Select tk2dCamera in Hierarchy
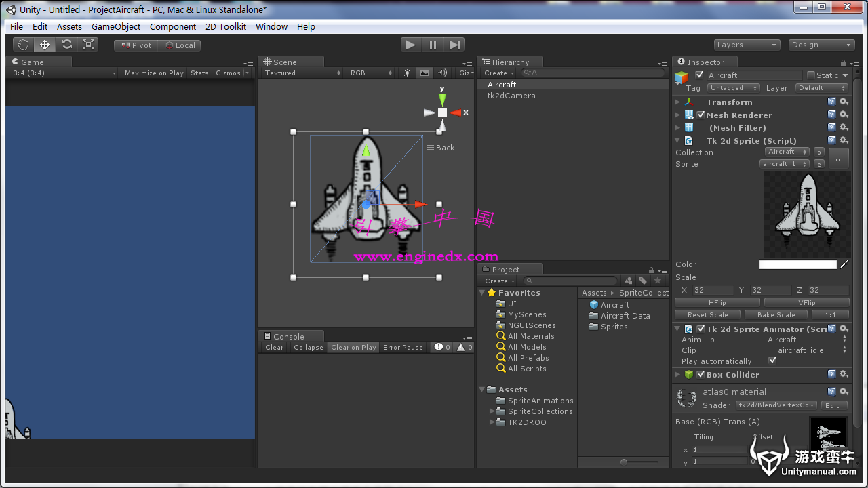 click(x=511, y=96)
